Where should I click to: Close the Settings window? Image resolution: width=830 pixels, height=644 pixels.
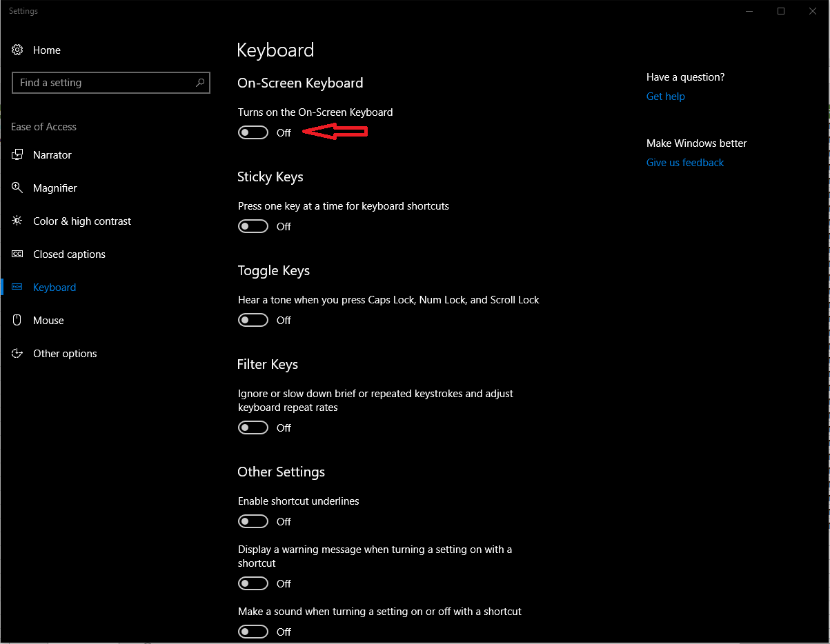(x=813, y=11)
